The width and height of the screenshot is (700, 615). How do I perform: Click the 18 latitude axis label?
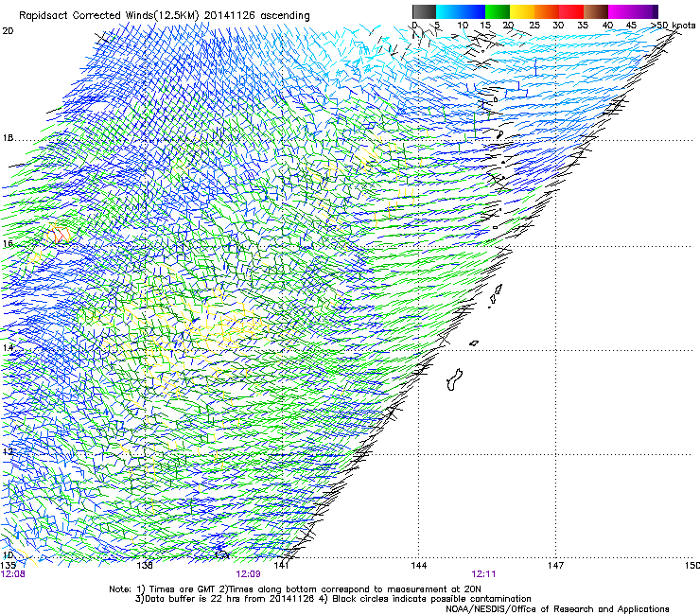click(x=8, y=137)
